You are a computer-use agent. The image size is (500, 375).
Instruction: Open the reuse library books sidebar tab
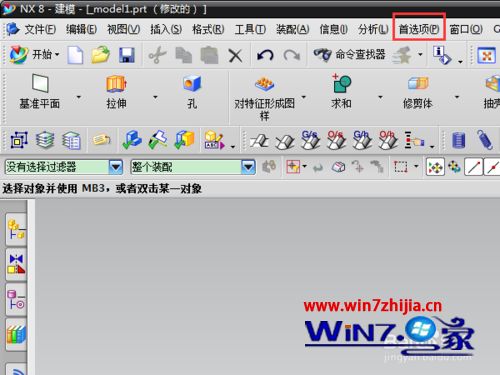tap(16, 334)
